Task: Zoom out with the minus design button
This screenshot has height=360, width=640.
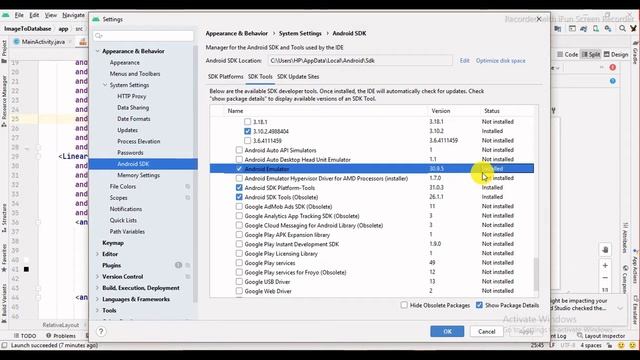Action: (x=605, y=278)
